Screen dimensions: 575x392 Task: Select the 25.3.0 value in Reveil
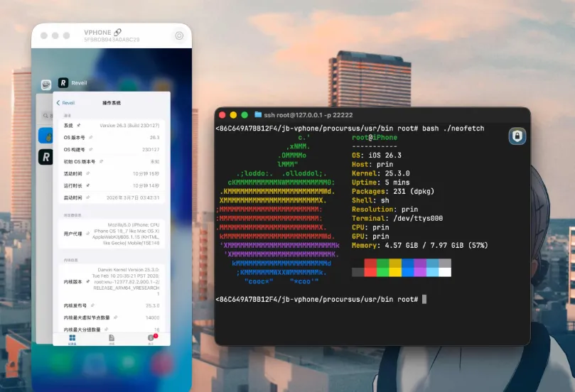(153, 305)
